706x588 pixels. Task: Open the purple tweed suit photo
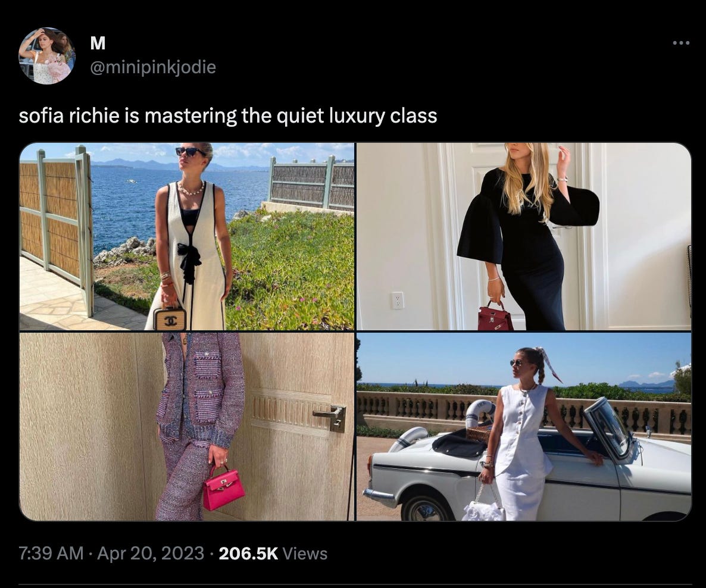click(x=187, y=426)
